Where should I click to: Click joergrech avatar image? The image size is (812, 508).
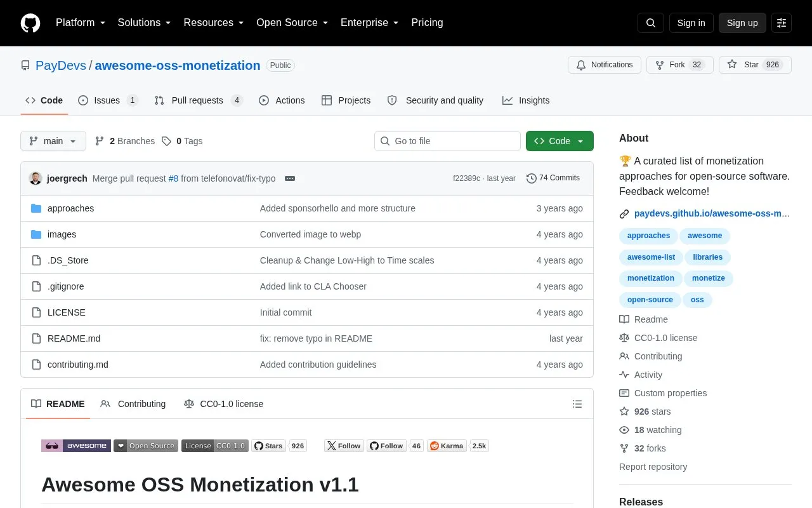(x=36, y=178)
